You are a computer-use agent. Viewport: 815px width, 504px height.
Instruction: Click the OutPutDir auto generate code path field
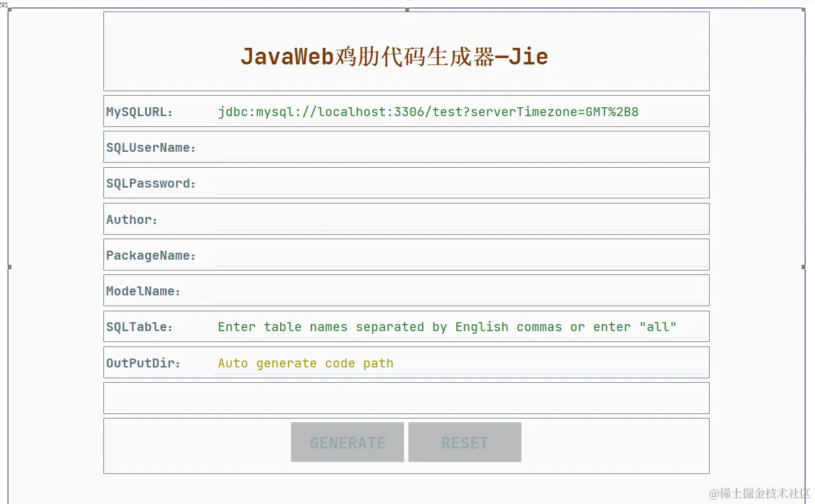pyautogui.click(x=461, y=363)
